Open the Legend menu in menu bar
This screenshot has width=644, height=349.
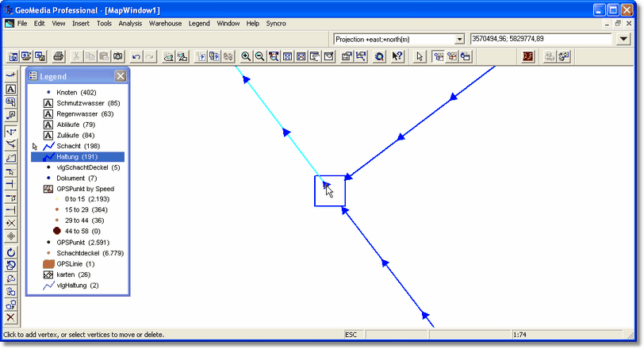pos(199,24)
